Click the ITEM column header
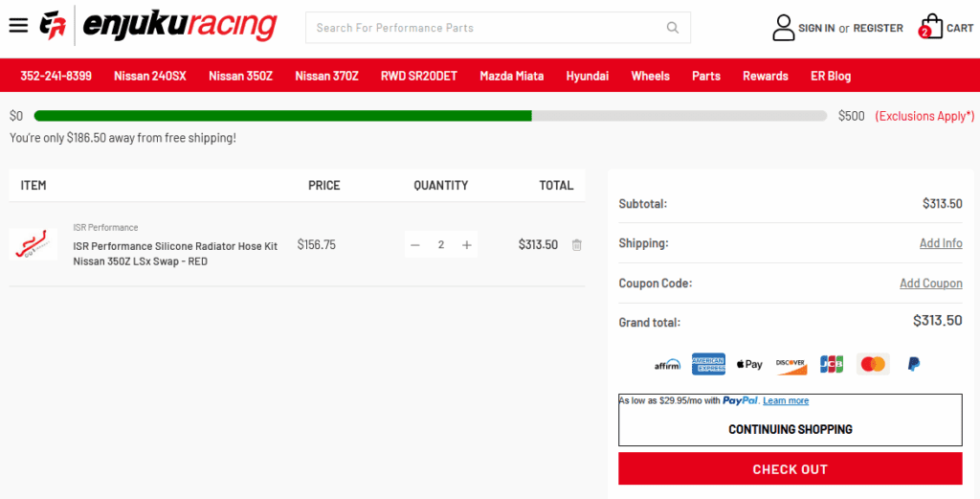 point(33,186)
